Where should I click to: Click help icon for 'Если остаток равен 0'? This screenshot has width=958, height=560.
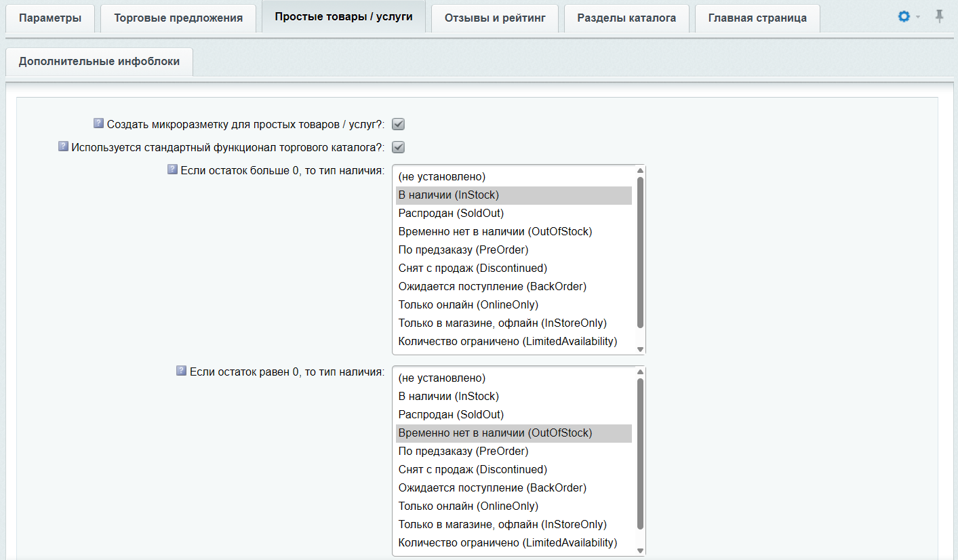coord(181,371)
